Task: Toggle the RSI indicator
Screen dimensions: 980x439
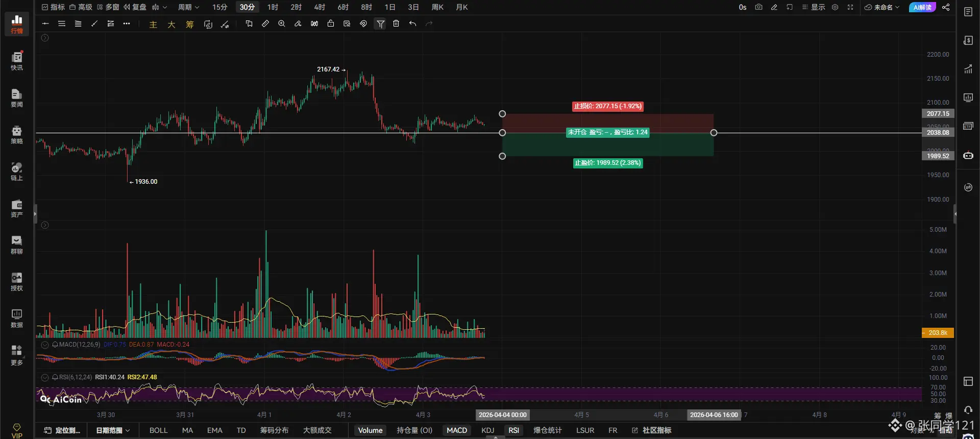Action: coord(514,430)
